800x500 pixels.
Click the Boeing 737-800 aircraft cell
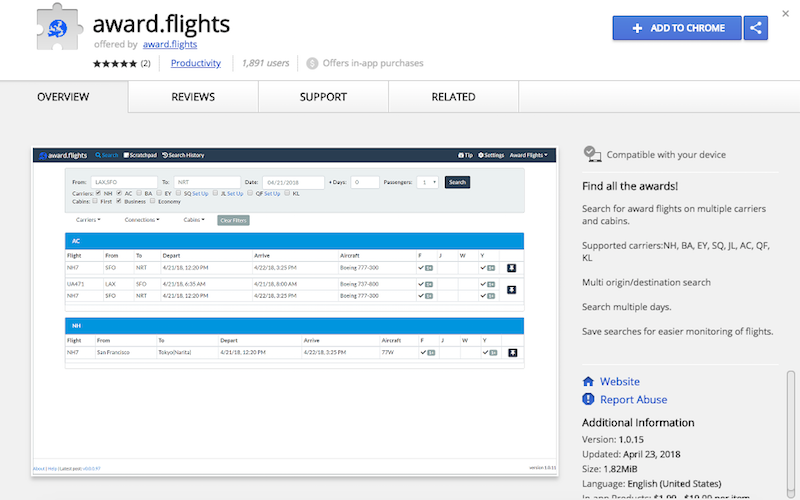pos(359,284)
